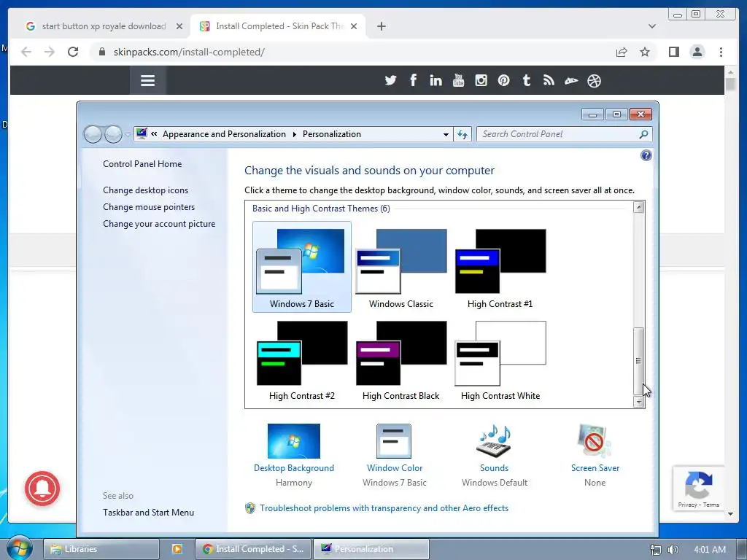Toggle the Chrome side panel icon

click(x=673, y=52)
